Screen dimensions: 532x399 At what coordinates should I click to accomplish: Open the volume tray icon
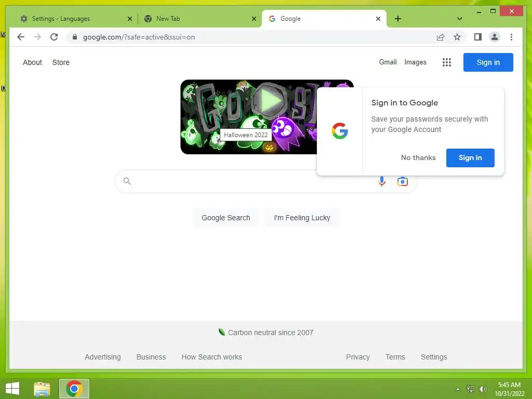(483, 389)
